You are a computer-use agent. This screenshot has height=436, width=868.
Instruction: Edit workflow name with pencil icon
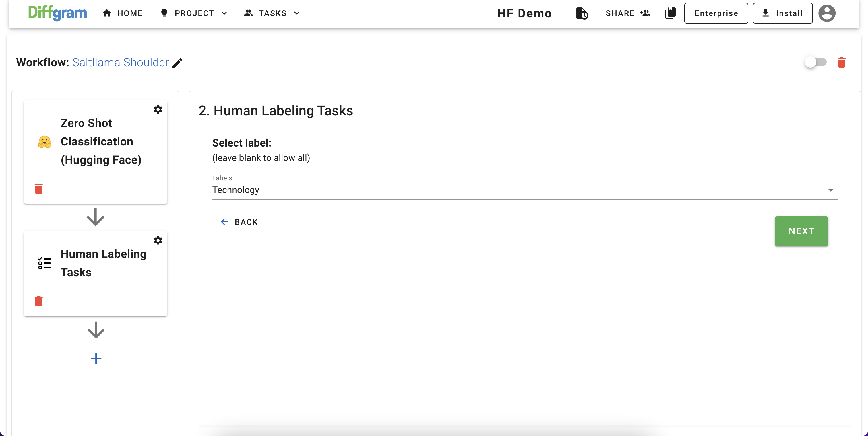(x=177, y=63)
